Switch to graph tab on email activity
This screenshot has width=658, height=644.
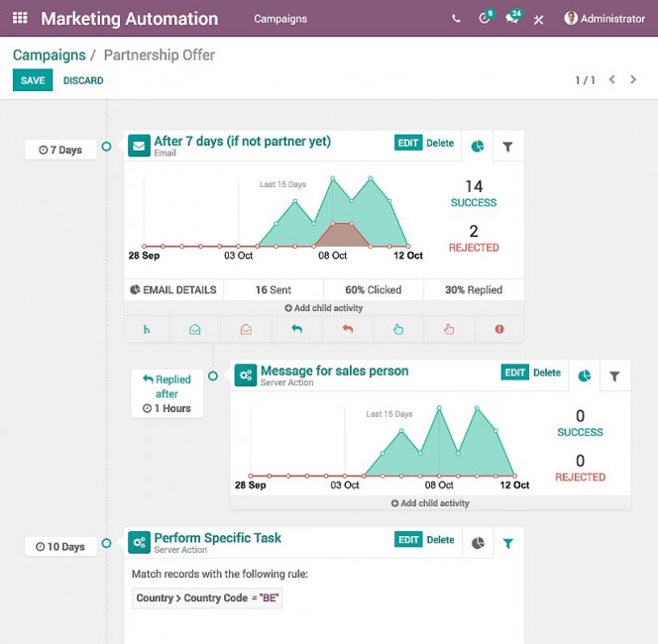point(478,147)
